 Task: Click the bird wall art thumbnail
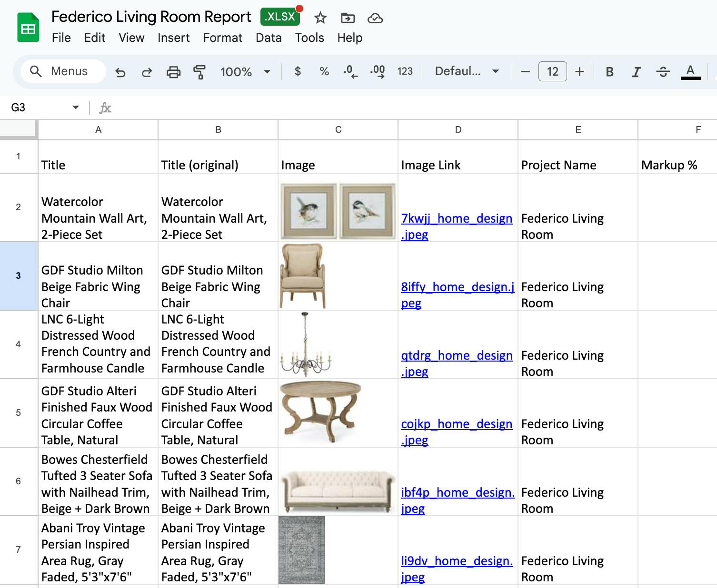(338, 211)
